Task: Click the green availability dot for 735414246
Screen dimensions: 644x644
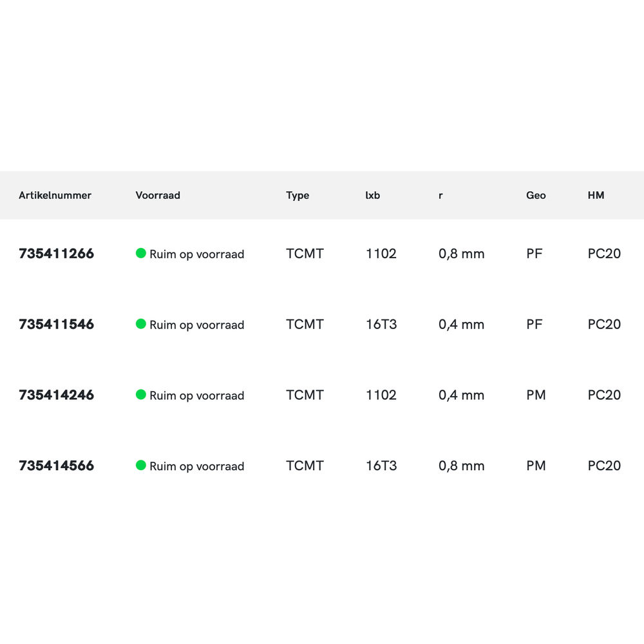Action: click(x=141, y=395)
